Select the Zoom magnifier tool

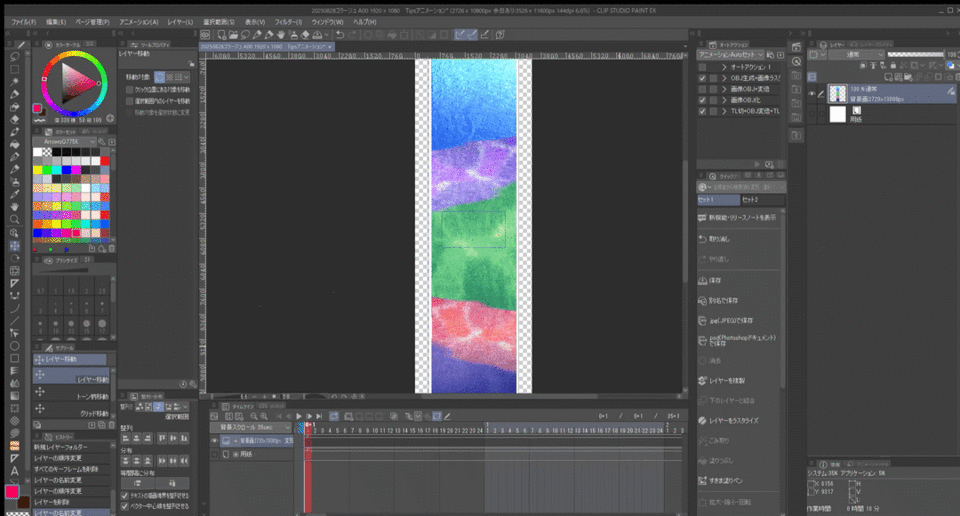[x=15, y=218]
